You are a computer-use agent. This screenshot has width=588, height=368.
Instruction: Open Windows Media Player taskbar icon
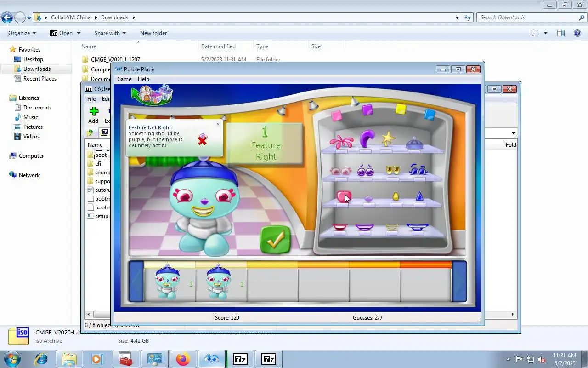pos(97,359)
